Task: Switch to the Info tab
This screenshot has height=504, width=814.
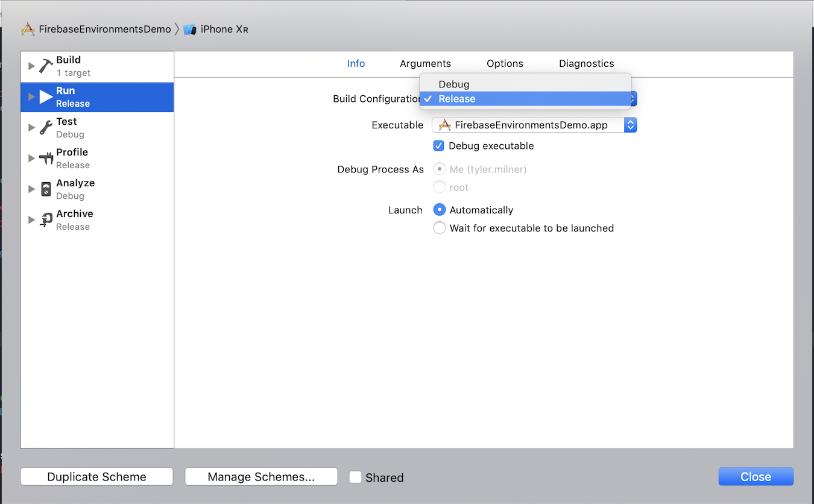Action: pyautogui.click(x=356, y=63)
